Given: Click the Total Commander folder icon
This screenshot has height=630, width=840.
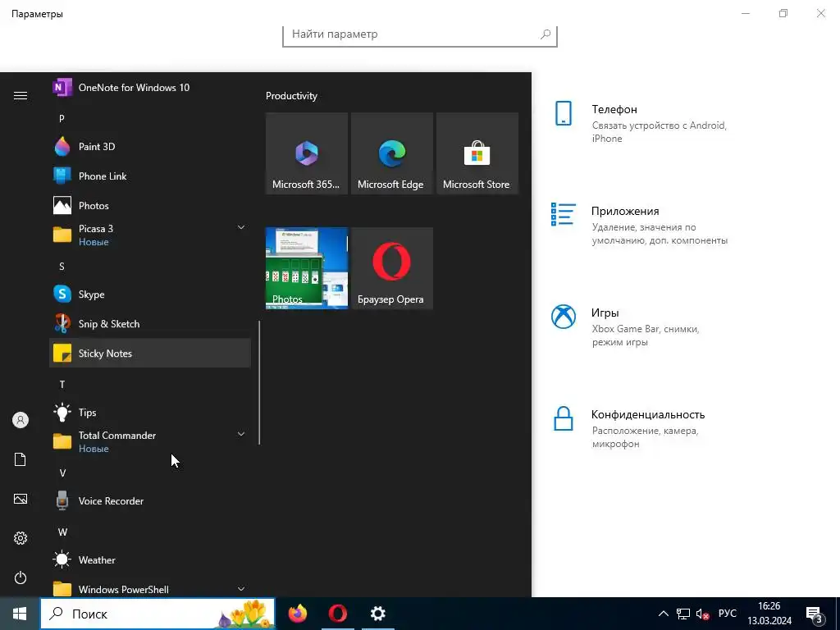Looking at the screenshot, I should pos(62,441).
